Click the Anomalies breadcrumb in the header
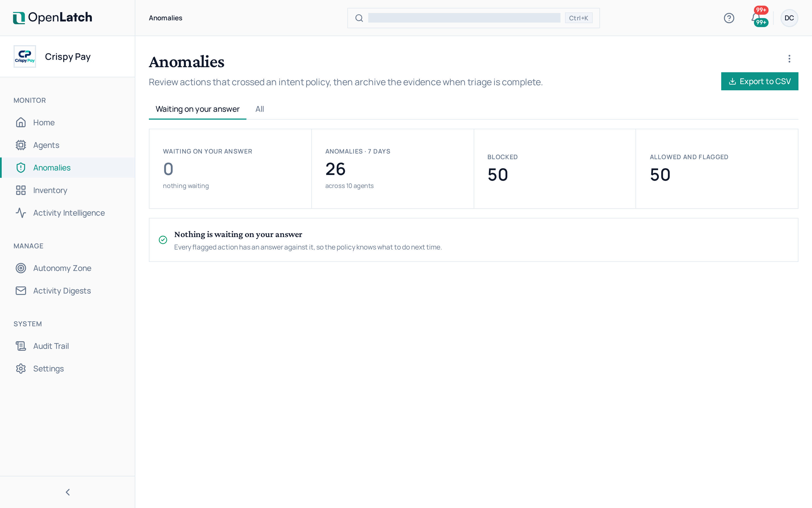The width and height of the screenshot is (812, 508). click(x=166, y=18)
